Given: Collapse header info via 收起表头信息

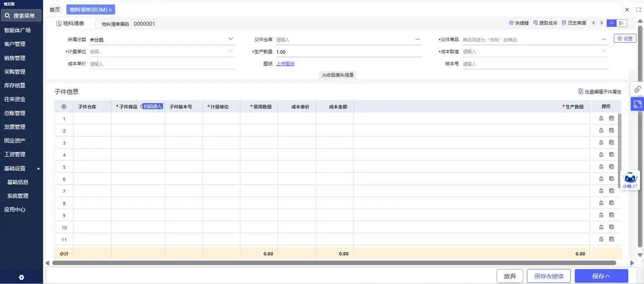Looking at the screenshot, I should (x=338, y=75).
